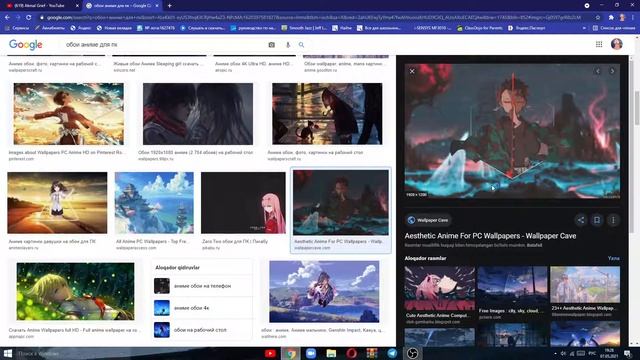Open related '23++ Aesthetic Anime Wallpap...' image

coord(585,285)
